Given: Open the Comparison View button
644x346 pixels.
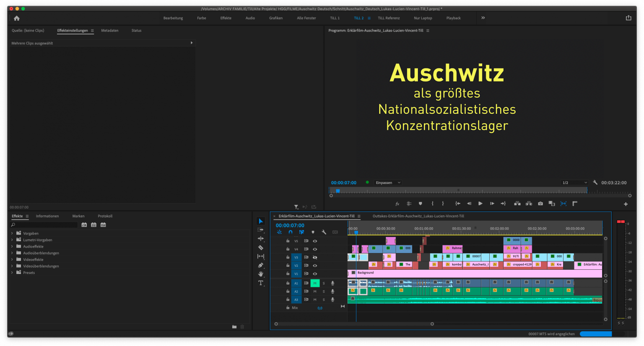Looking at the screenshot, I should tap(552, 204).
